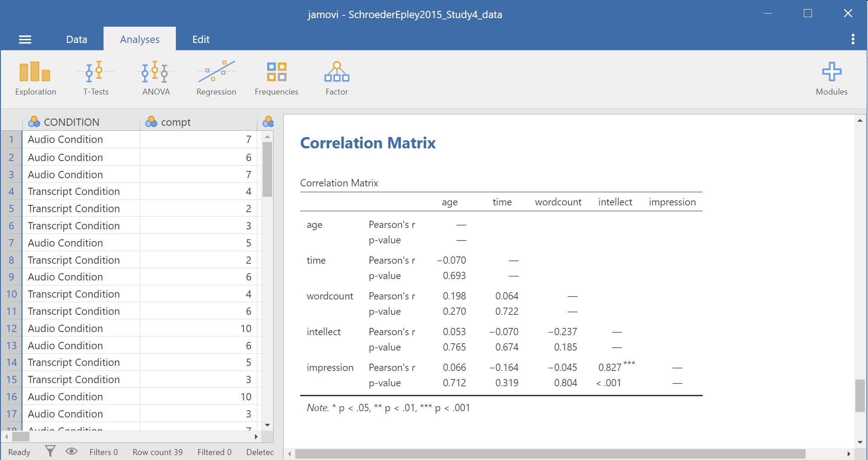
Task: Click the Correlation Matrix results heading
Action: [x=368, y=143]
